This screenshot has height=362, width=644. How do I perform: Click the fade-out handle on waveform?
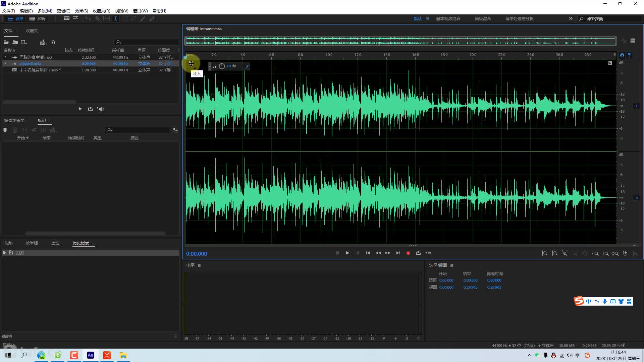(x=610, y=63)
